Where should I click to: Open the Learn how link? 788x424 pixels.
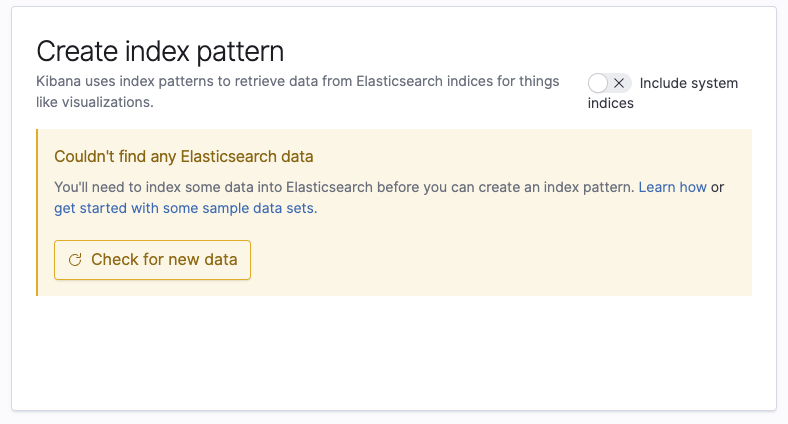pyautogui.click(x=672, y=187)
